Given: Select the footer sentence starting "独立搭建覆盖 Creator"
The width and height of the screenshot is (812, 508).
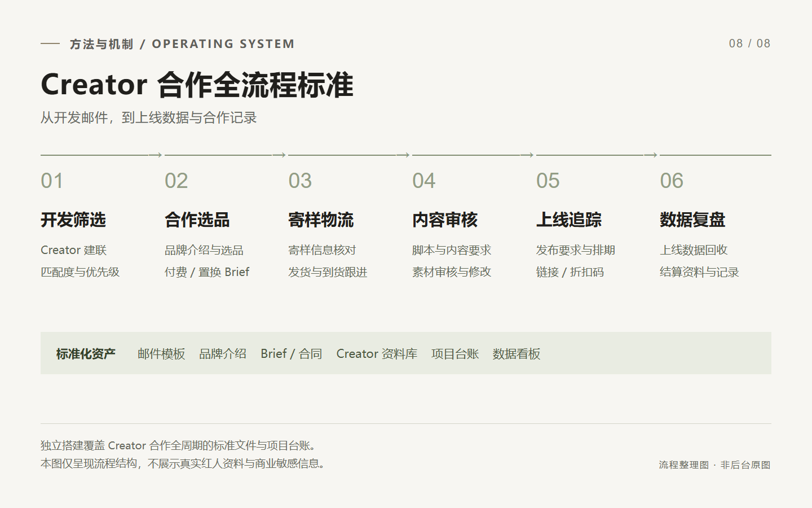Looking at the screenshot, I should (178, 445).
